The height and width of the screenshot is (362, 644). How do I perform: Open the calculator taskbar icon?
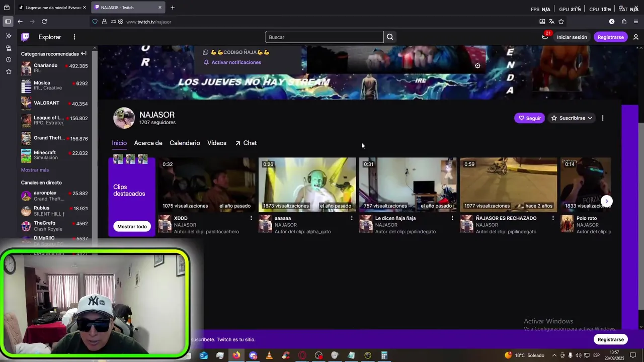coord(384,355)
